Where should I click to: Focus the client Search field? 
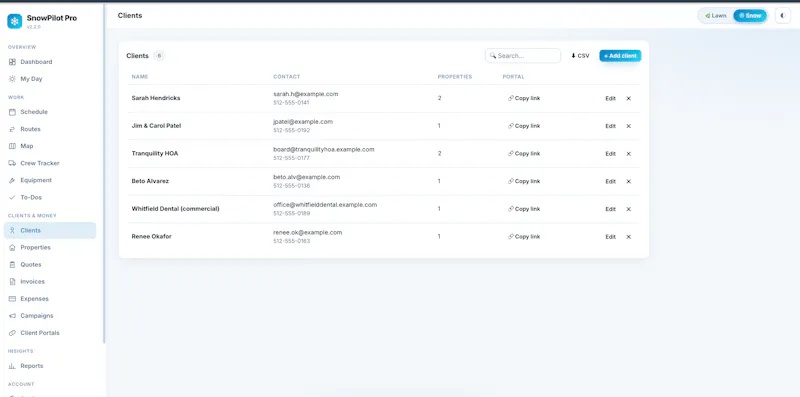(x=523, y=56)
